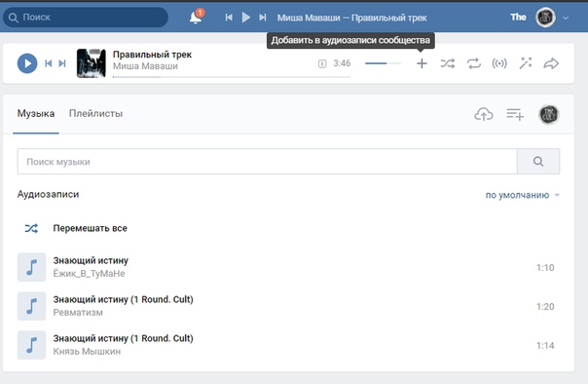This screenshot has height=384, width=588.
Task: Open notifications bell in header
Action: (x=196, y=18)
